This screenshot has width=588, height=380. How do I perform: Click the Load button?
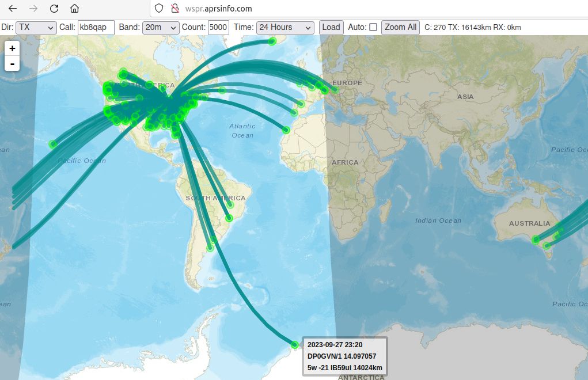pos(331,28)
